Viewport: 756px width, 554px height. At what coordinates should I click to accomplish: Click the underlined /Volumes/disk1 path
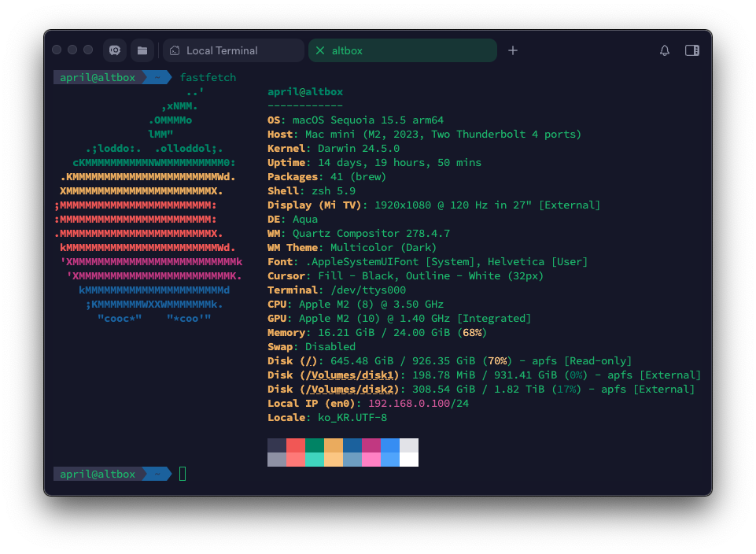(x=349, y=375)
